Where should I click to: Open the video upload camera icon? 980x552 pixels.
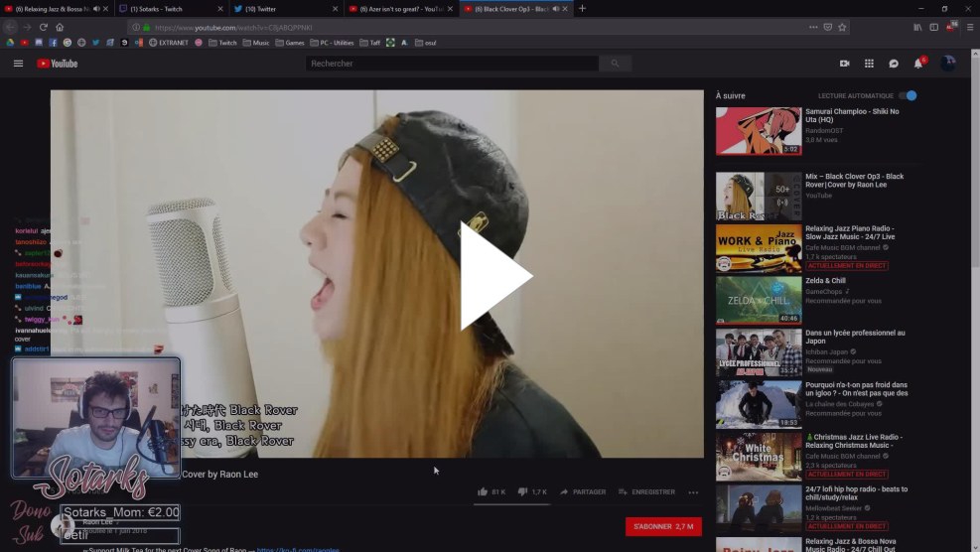tap(845, 64)
